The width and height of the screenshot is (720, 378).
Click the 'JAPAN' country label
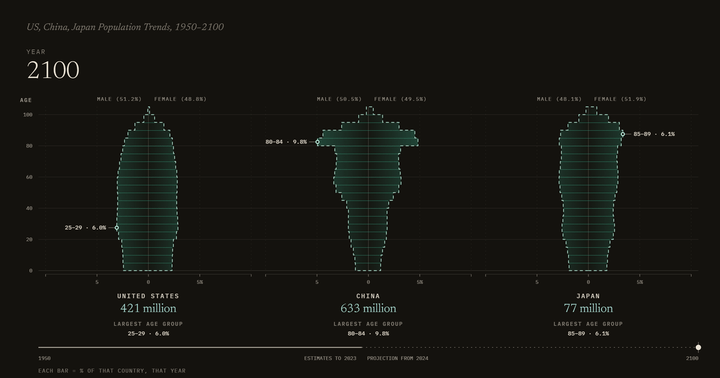[588, 296]
